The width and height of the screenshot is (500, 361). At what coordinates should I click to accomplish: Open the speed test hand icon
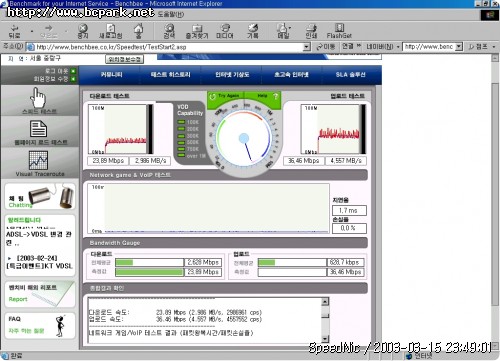pos(38,97)
